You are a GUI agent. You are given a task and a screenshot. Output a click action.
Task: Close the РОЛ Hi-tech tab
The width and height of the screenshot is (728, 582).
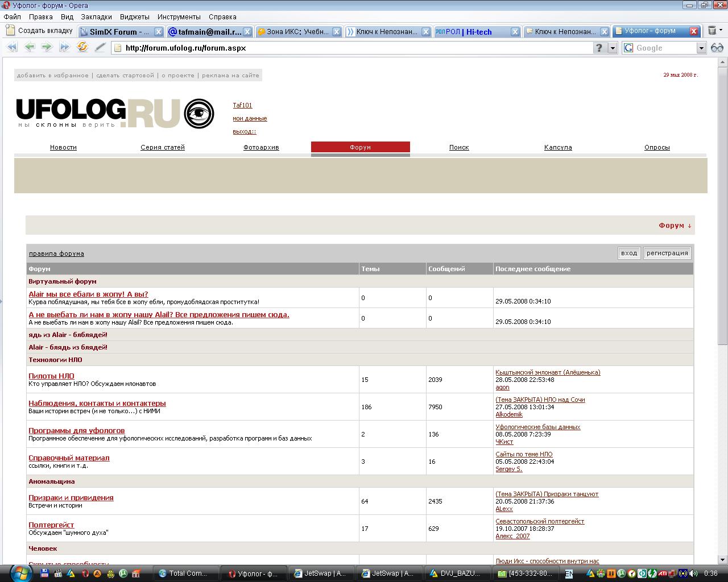[515, 32]
